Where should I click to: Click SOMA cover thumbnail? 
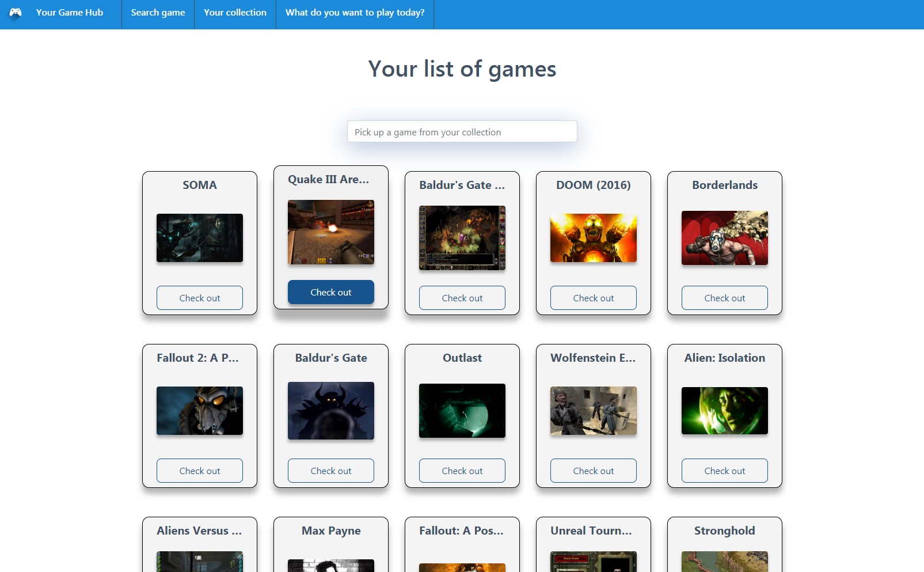(200, 238)
